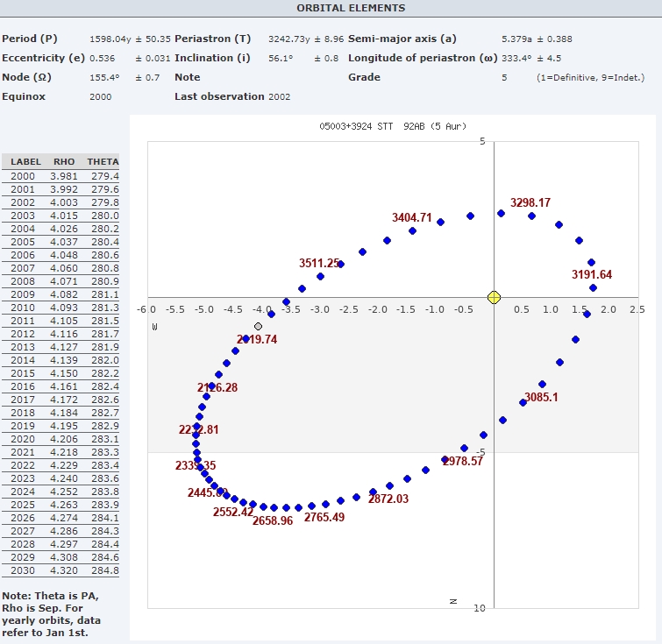Click the plot title 05003+3924 STT 92AB
This screenshot has width=662, height=644.
[394, 126]
